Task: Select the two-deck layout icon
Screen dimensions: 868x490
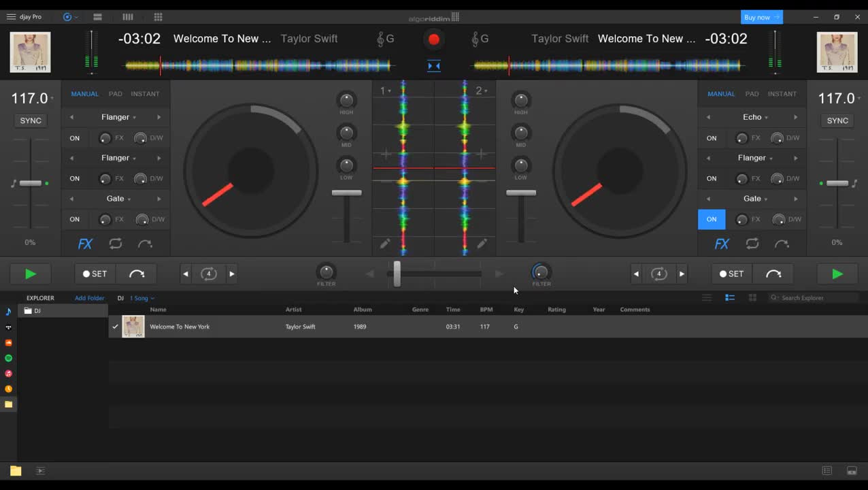Action: pos(98,17)
